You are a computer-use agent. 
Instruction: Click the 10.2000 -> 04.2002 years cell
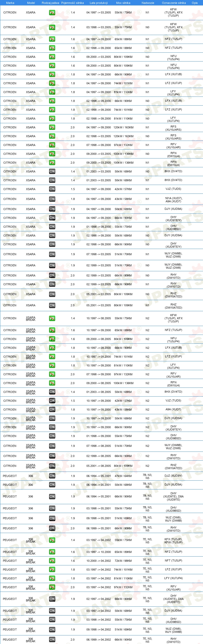coord(99,561)
